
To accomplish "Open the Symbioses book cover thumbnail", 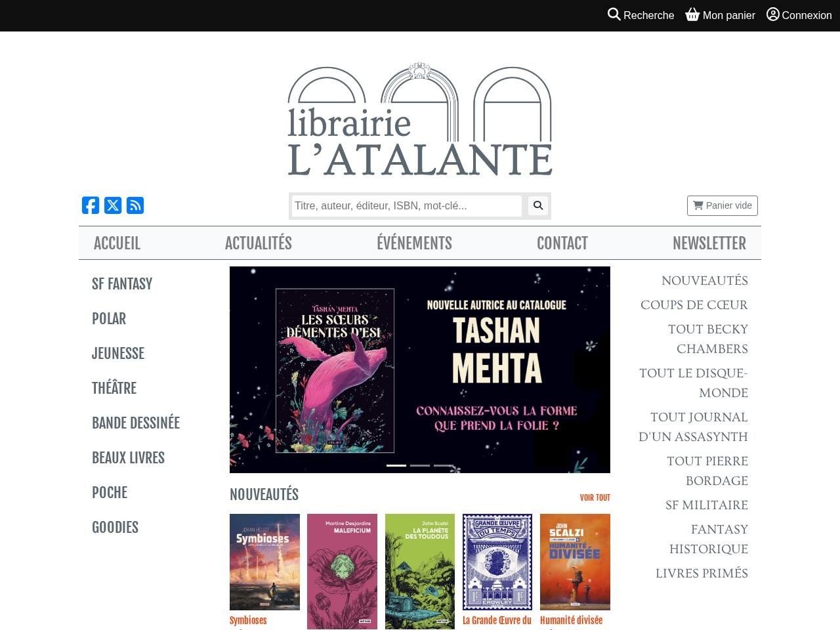I will point(264,562).
